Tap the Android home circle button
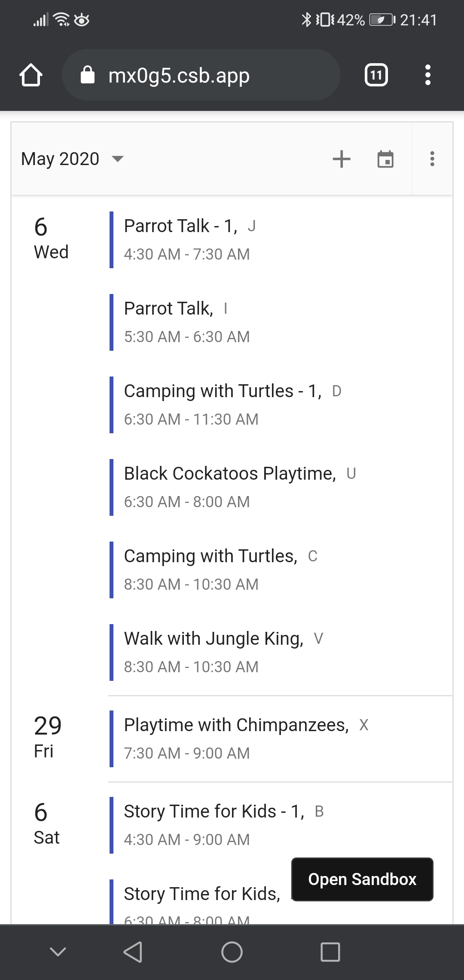Screen dimensions: 464x980 pos(232,952)
